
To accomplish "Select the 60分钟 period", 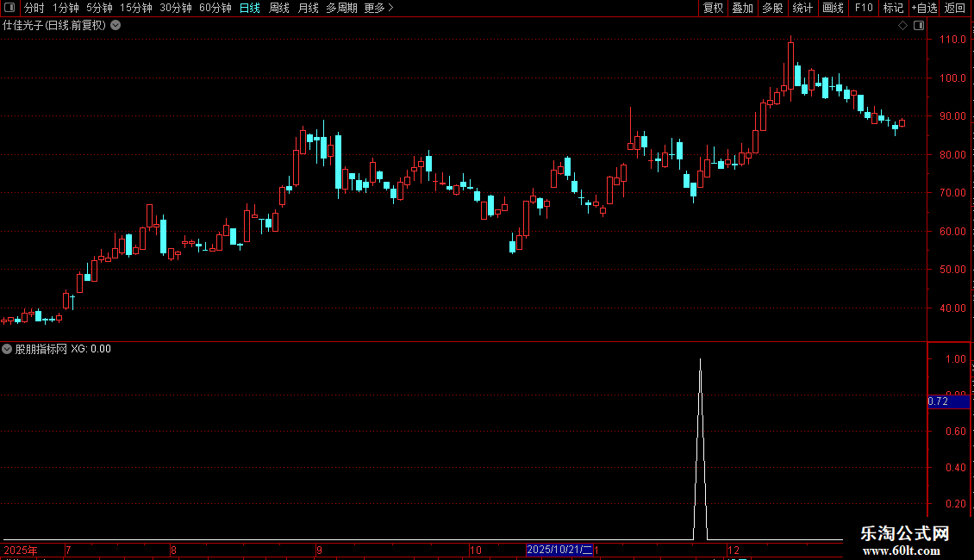I will click(x=215, y=8).
